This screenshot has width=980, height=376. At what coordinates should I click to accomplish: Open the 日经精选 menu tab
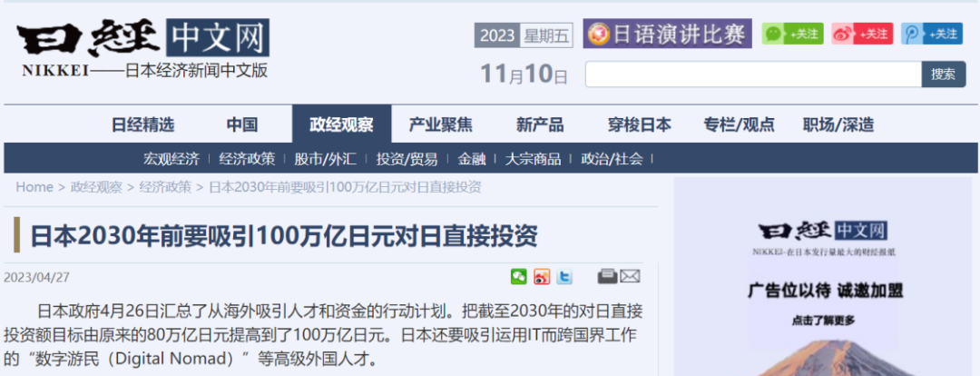[x=143, y=124]
